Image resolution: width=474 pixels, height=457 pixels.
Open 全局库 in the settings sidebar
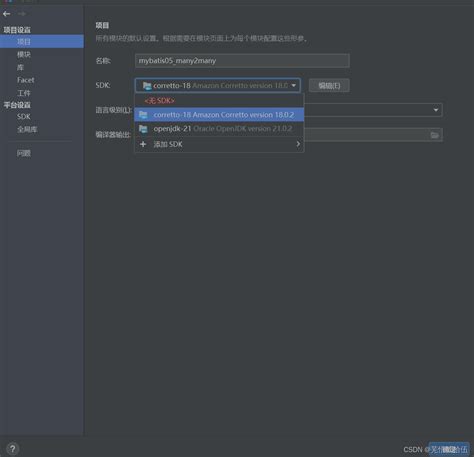[x=27, y=129]
